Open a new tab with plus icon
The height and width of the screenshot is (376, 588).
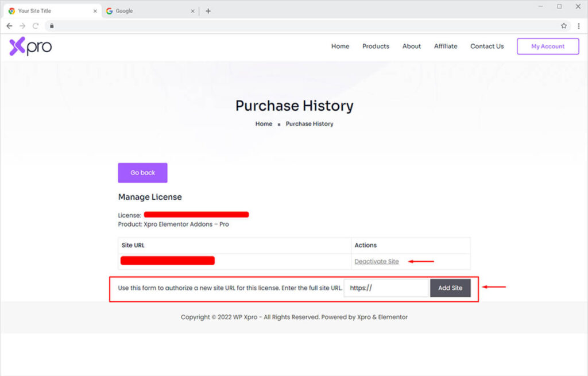[208, 11]
